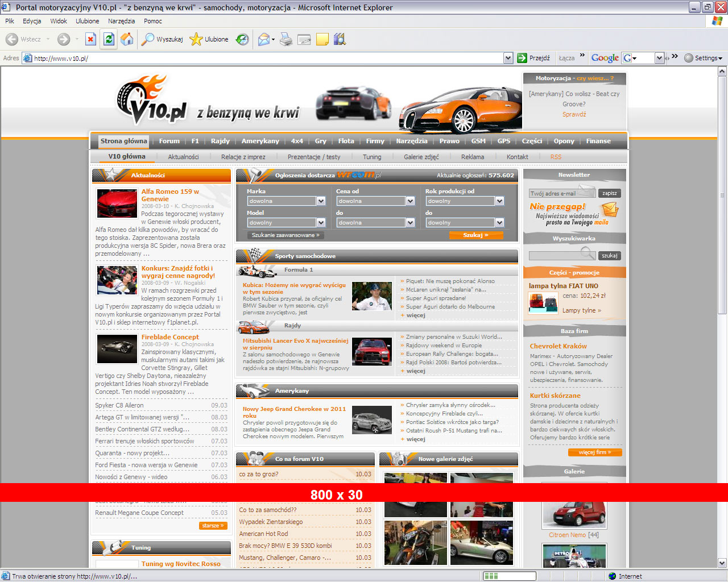The image size is (728, 582).
Task: Open the Wstecz history dropdown arrow
Action: [x=48, y=39]
